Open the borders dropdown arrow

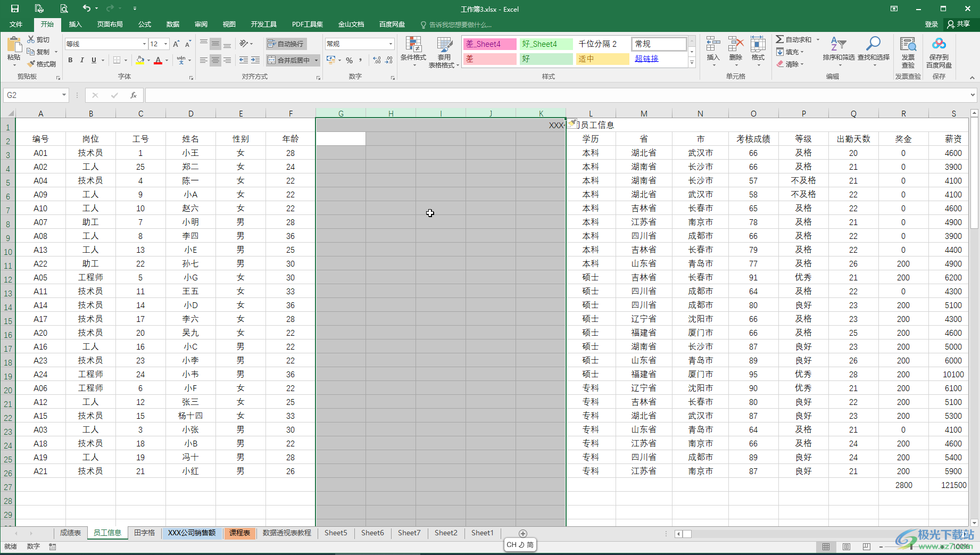[x=126, y=61]
